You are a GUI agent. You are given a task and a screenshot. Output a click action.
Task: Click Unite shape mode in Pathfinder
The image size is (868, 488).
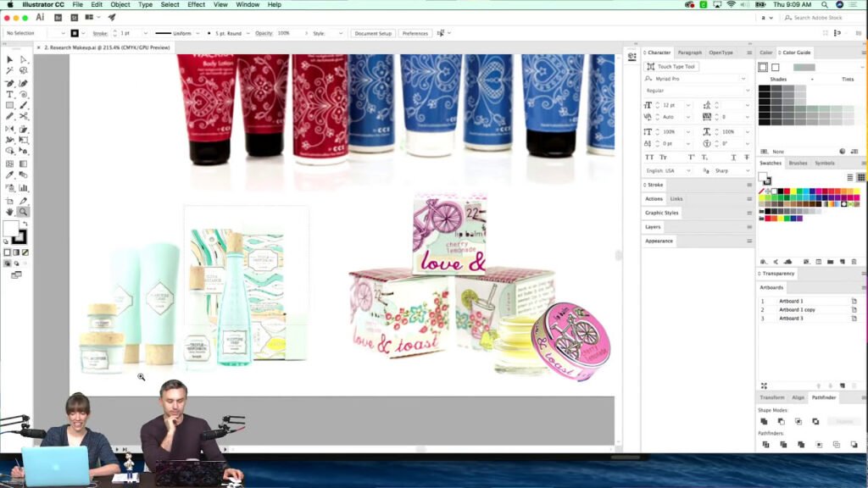(764, 422)
